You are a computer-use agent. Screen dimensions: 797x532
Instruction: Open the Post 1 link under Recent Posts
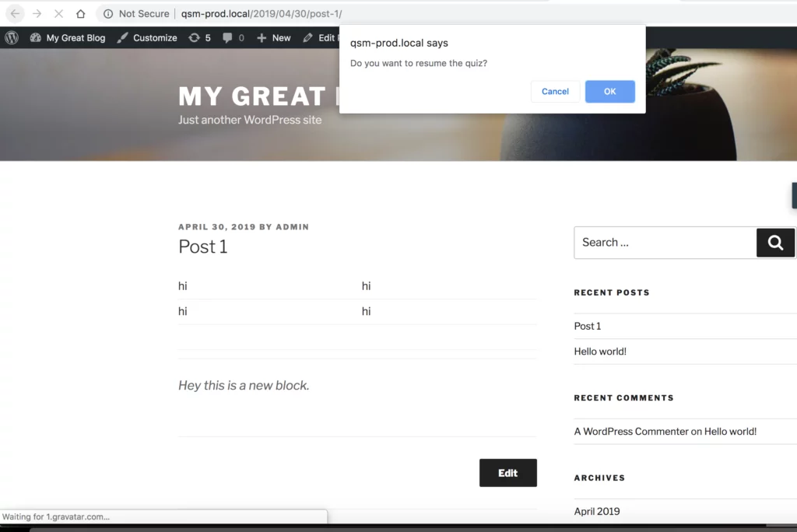tap(587, 326)
